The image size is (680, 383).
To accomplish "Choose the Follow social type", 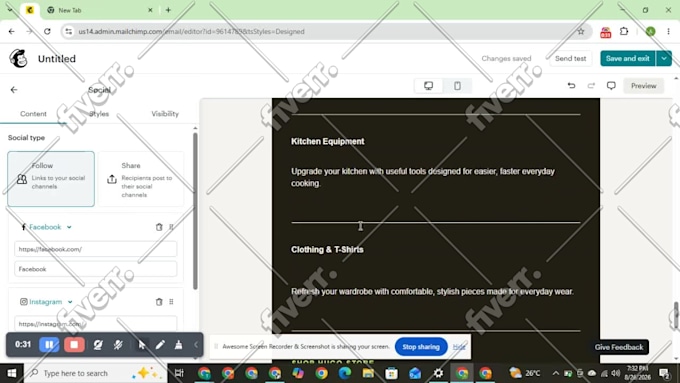I will 51,179.
